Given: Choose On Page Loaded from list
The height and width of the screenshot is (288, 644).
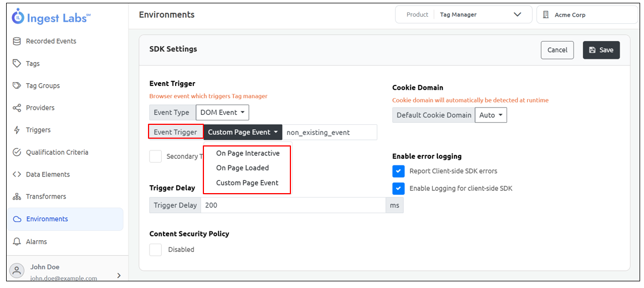Looking at the screenshot, I should 242,168.
